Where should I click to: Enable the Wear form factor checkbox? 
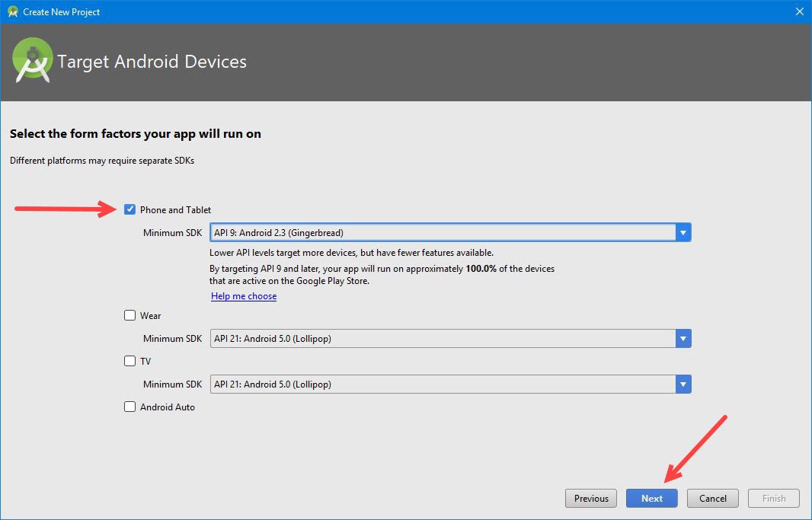[x=129, y=315]
